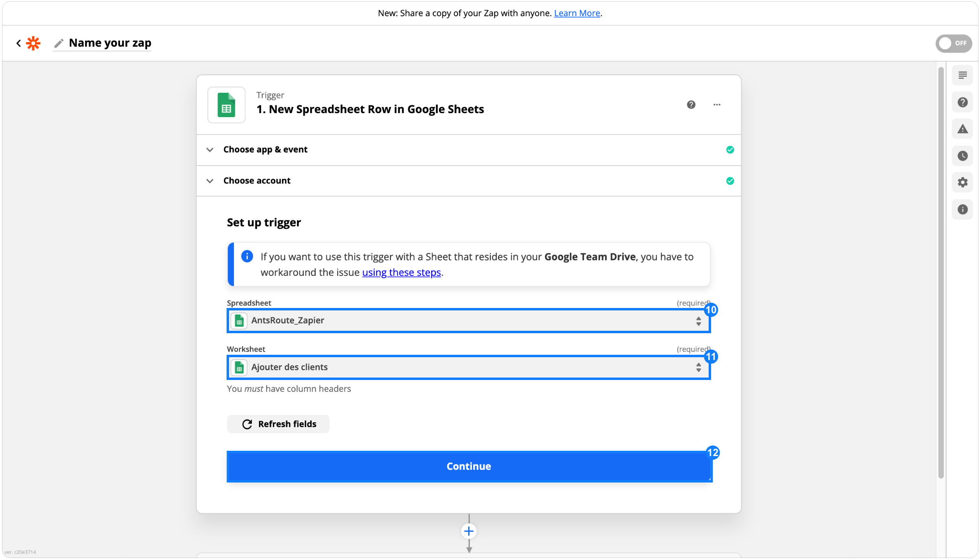Viewport: 980px width, 559px height.
Task: Click the blue info icon in notice
Action: [x=247, y=256]
